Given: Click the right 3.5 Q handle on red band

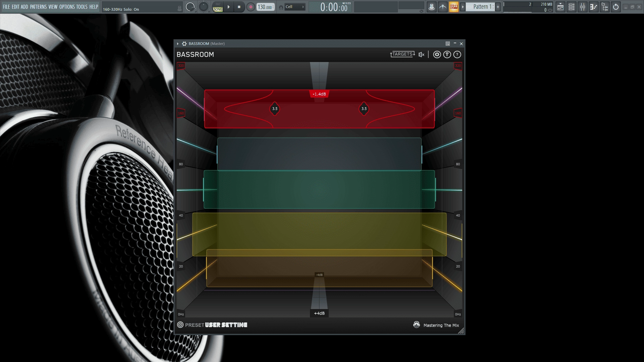Looking at the screenshot, I should [x=364, y=109].
